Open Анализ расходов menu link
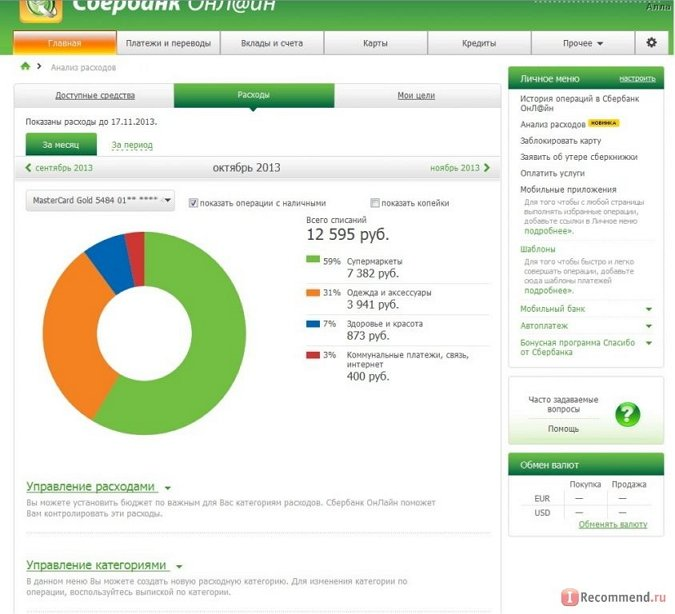The image size is (675, 614). tap(553, 124)
